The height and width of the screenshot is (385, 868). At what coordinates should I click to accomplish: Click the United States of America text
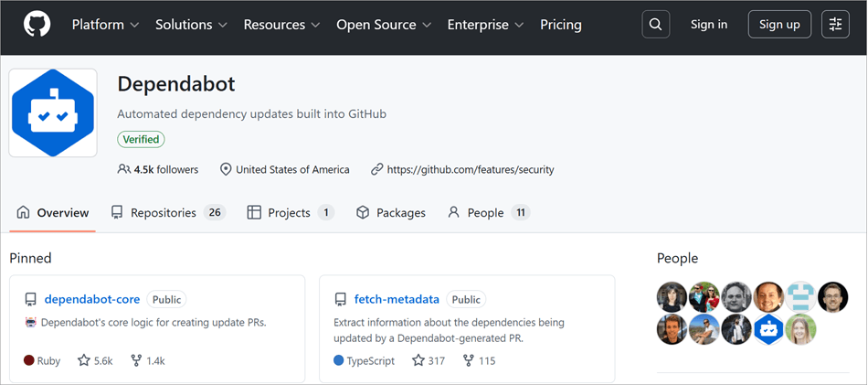[x=292, y=169]
